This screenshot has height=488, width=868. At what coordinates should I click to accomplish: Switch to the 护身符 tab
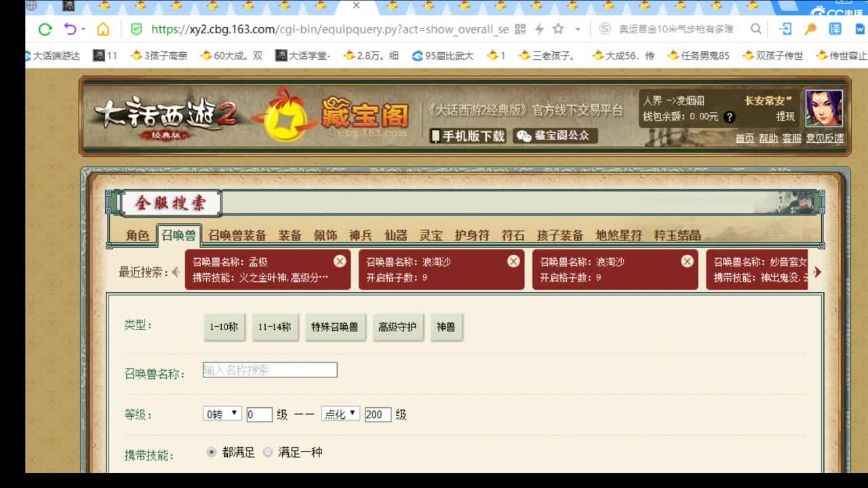tap(472, 235)
